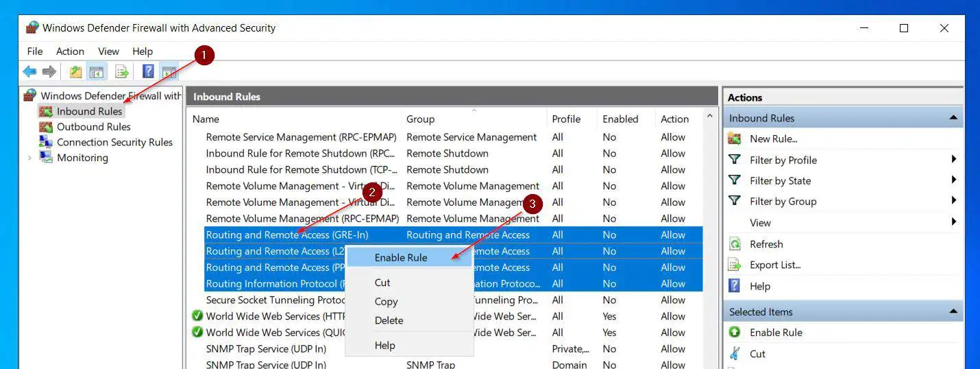
Task: Choose Copy in the context menu
Action: 409,302
